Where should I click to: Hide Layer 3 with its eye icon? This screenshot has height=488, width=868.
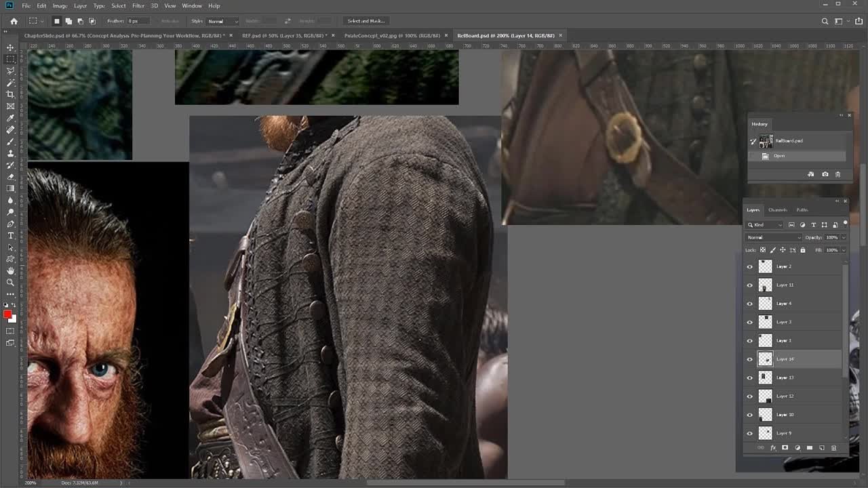(750, 322)
